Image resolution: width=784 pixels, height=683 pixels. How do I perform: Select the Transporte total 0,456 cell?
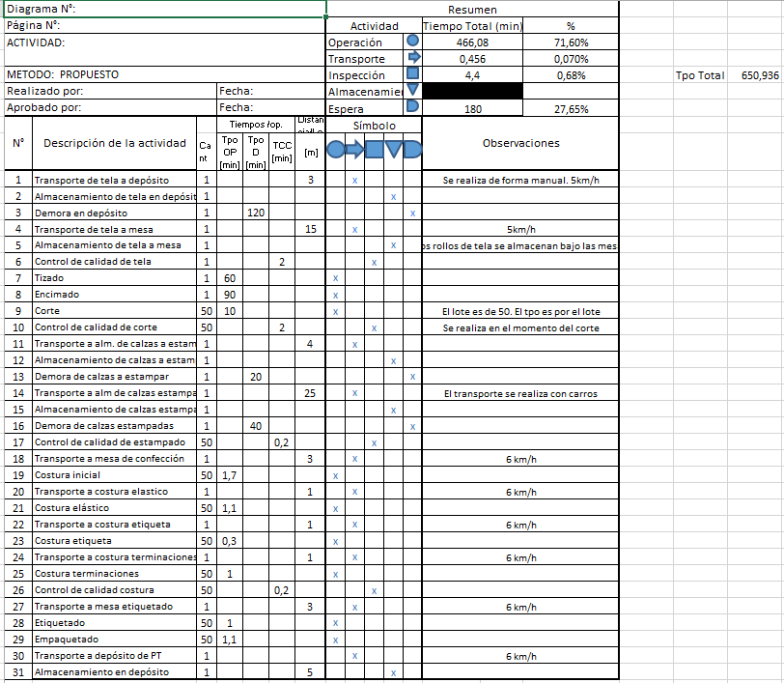click(472, 59)
